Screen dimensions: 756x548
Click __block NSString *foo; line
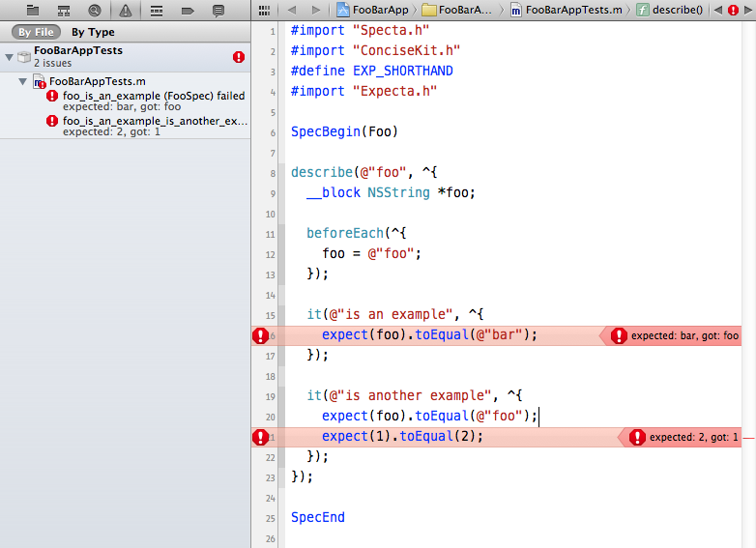tap(391, 192)
